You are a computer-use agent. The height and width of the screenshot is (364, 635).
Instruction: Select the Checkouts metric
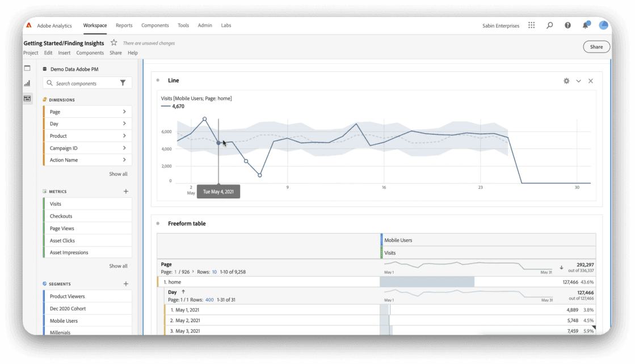87,216
